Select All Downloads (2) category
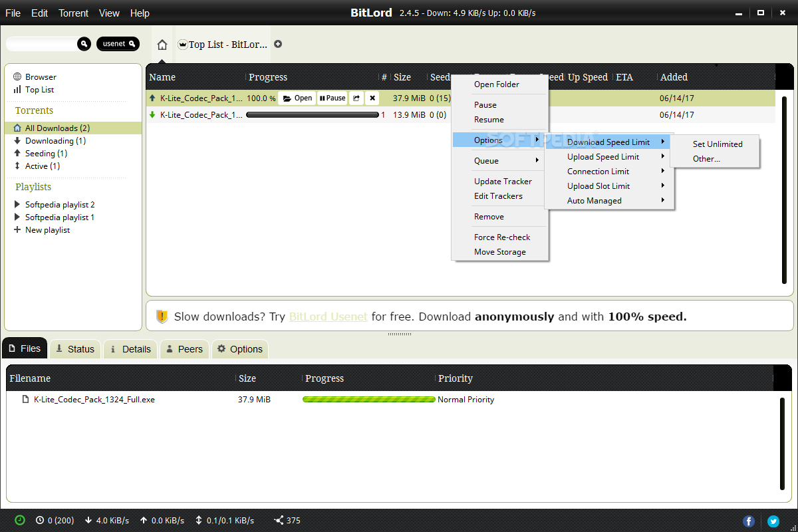The height and width of the screenshot is (532, 798). click(73, 128)
